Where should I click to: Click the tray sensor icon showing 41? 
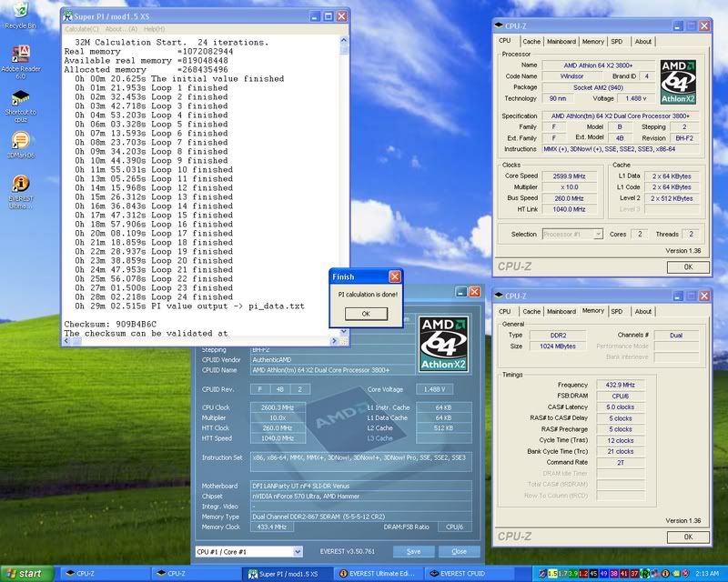(624, 574)
